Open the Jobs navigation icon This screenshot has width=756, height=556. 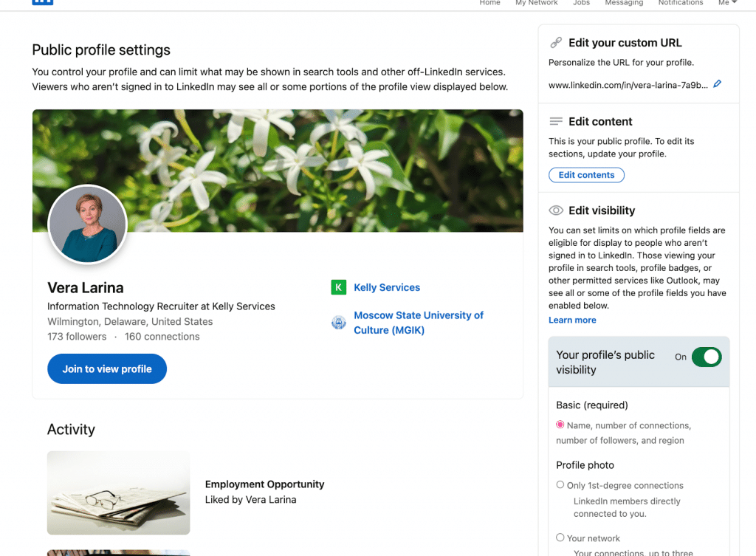point(581,1)
